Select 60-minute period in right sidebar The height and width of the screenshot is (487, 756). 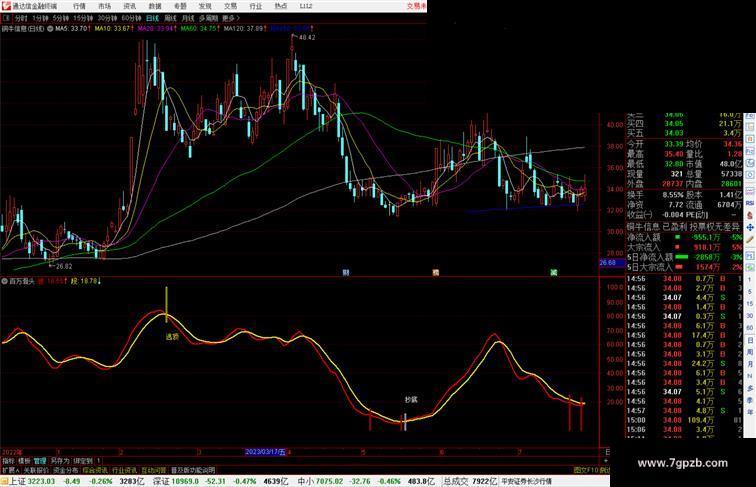(x=750, y=328)
